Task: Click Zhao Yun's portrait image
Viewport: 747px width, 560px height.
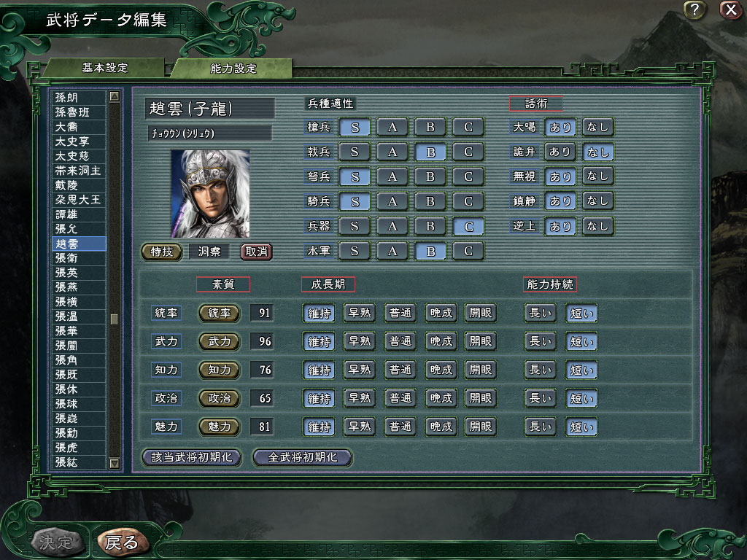Action: tap(210, 194)
